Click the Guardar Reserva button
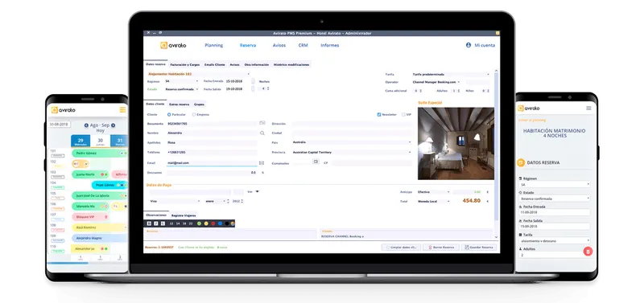The width and height of the screenshot is (644, 303). (479, 248)
